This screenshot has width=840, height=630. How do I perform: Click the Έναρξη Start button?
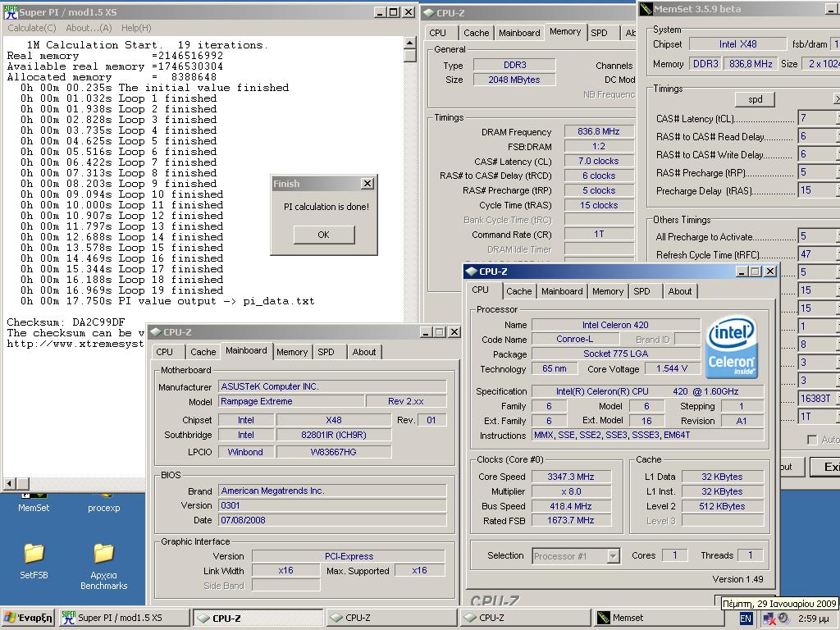[28, 618]
